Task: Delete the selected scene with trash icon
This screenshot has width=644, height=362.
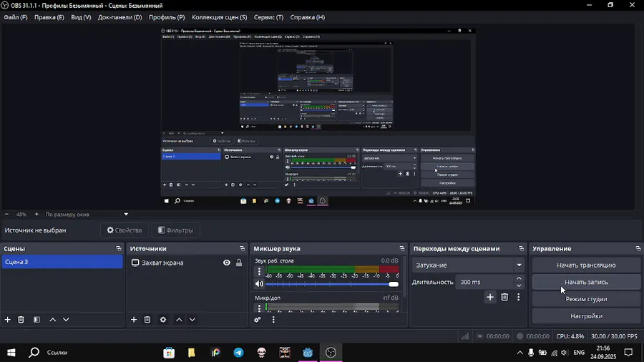Action: (21, 319)
